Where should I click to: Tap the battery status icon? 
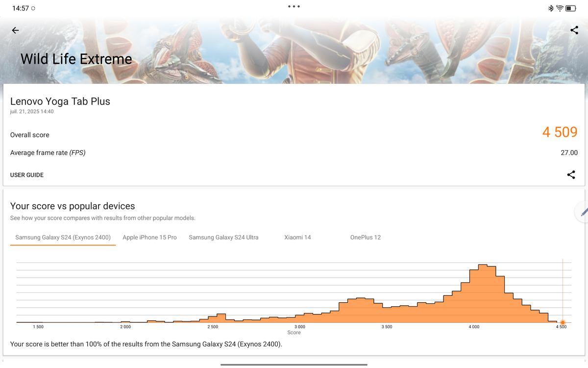(571, 8)
